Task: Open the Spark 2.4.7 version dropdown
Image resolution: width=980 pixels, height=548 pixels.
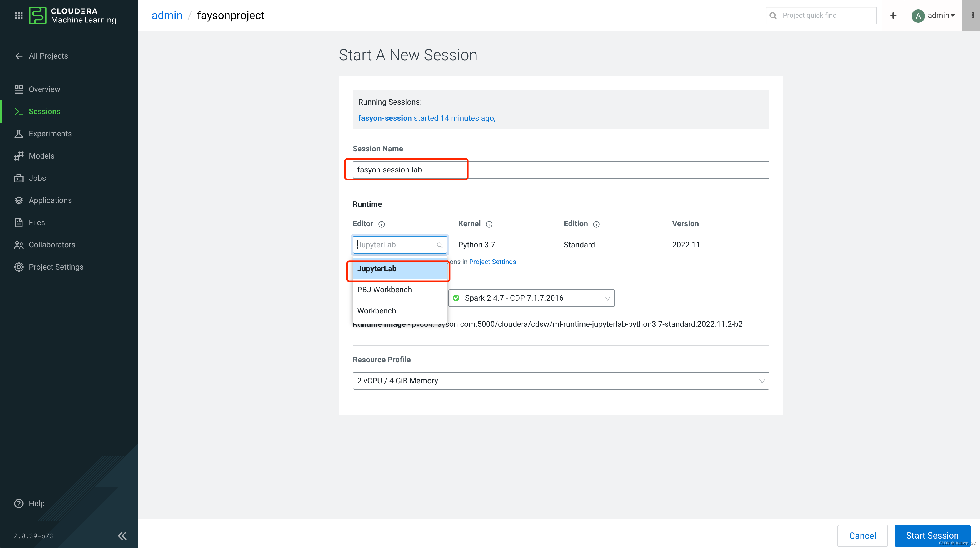Action: tap(531, 298)
